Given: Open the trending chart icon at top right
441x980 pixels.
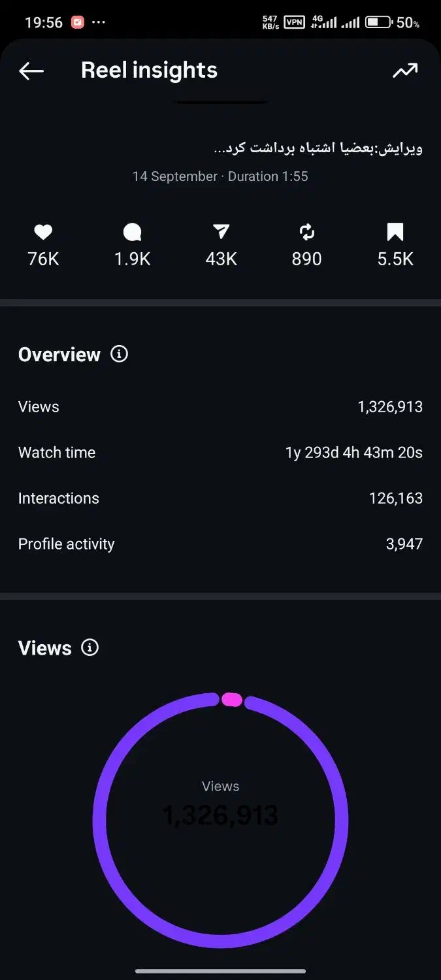Looking at the screenshot, I should tap(405, 71).
